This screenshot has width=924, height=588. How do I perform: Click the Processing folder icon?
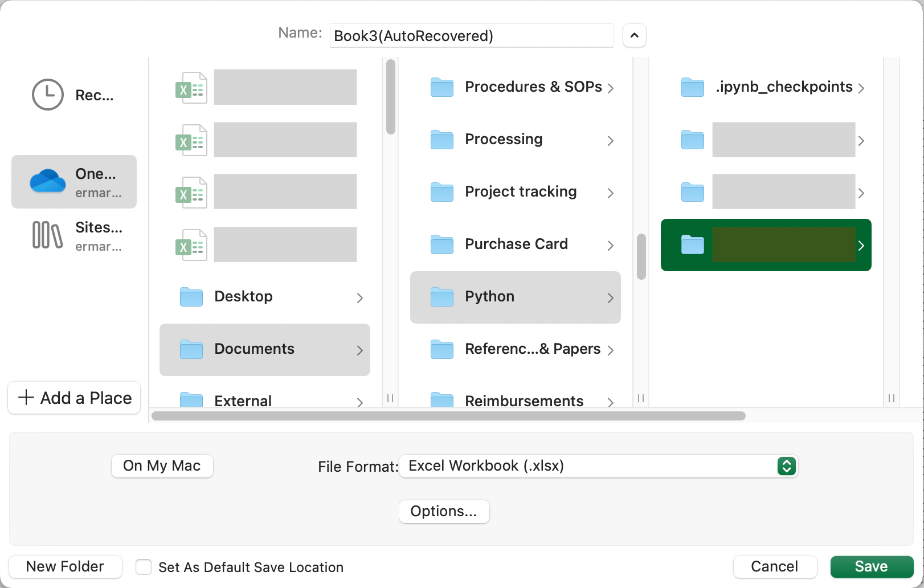click(x=442, y=140)
